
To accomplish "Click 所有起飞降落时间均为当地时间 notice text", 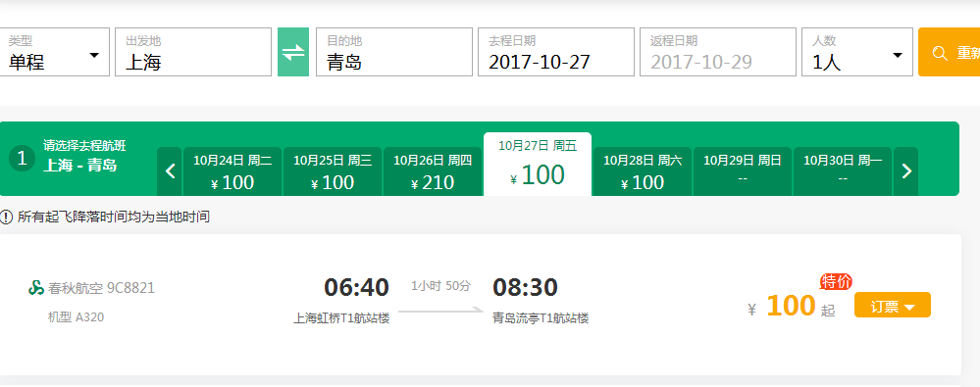I will coord(113,218).
